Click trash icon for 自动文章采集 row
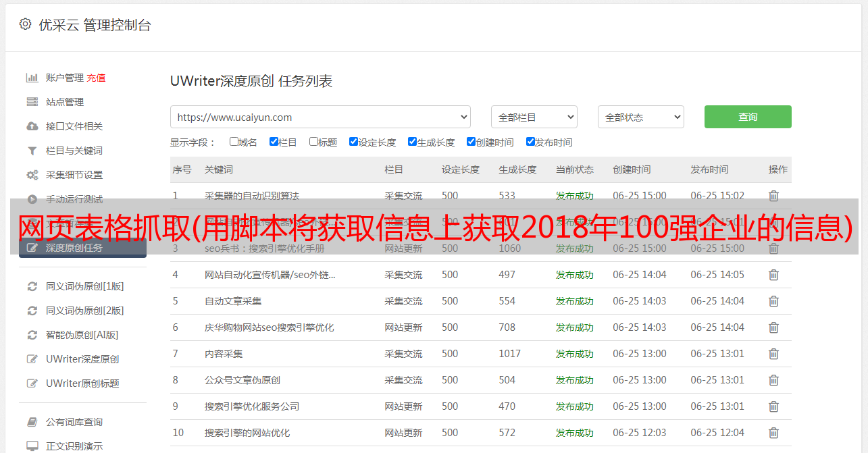This screenshot has width=868, height=453. coord(773,301)
